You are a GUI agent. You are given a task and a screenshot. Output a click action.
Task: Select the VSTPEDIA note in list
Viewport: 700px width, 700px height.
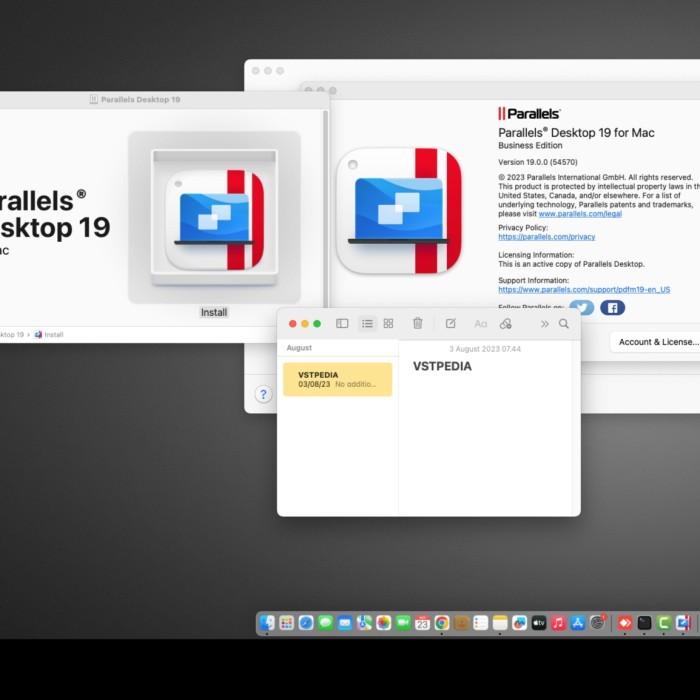[x=337, y=379]
